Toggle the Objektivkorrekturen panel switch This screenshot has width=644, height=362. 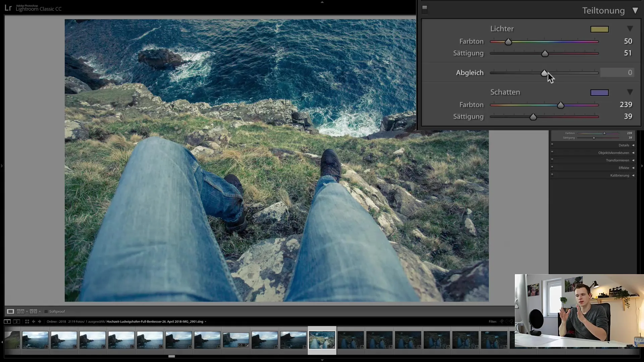click(x=552, y=152)
